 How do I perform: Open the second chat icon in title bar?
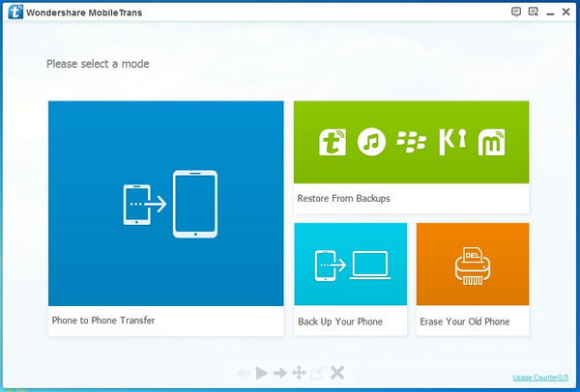533,12
